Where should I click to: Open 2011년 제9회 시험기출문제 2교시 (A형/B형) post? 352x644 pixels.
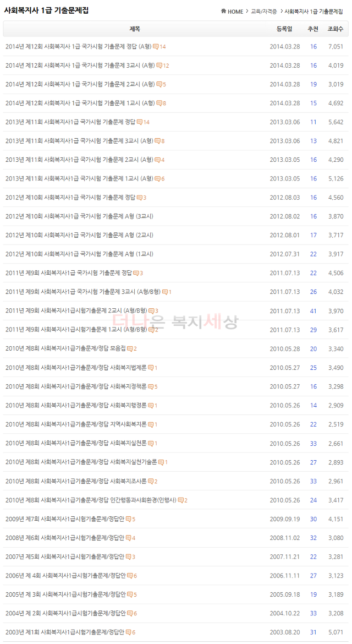coord(76,311)
